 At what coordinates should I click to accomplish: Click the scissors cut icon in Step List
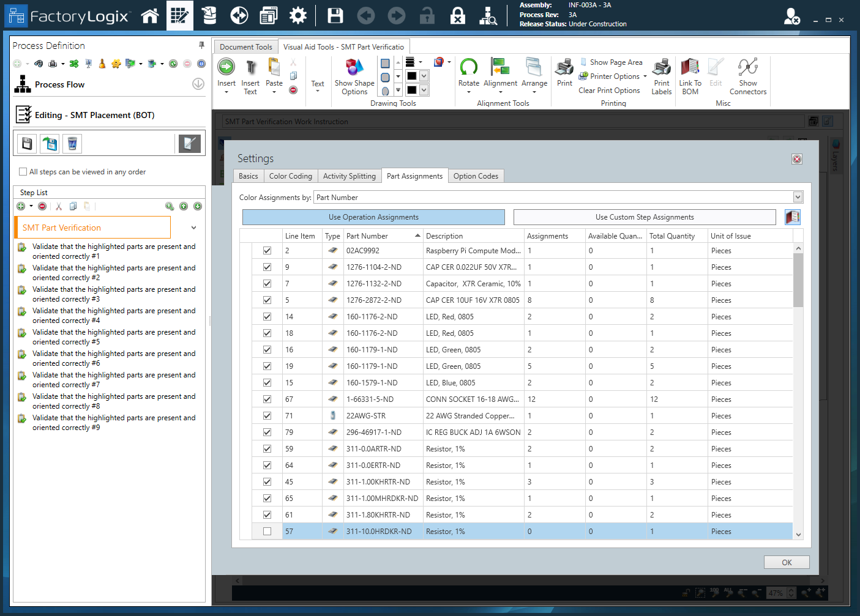[58, 206]
